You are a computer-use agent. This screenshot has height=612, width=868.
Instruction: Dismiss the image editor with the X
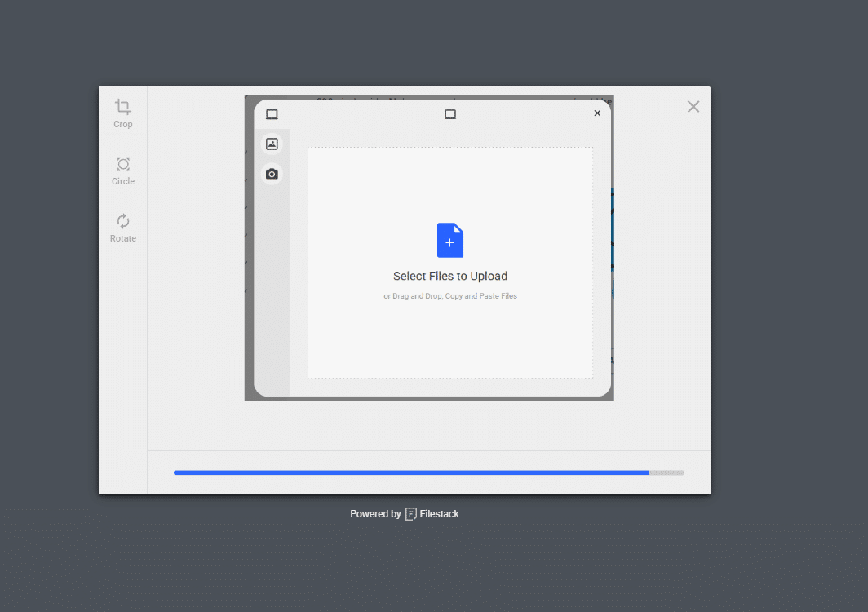point(693,106)
